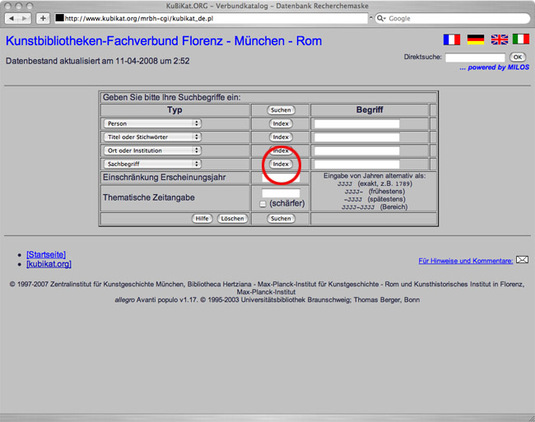Click the Datenbestand aktualisiert date text
The width and height of the screenshot is (535, 422).
tap(98, 61)
